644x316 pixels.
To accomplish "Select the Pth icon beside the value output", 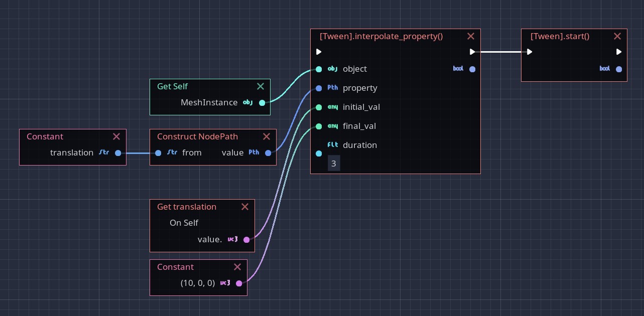I will coord(253,152).
